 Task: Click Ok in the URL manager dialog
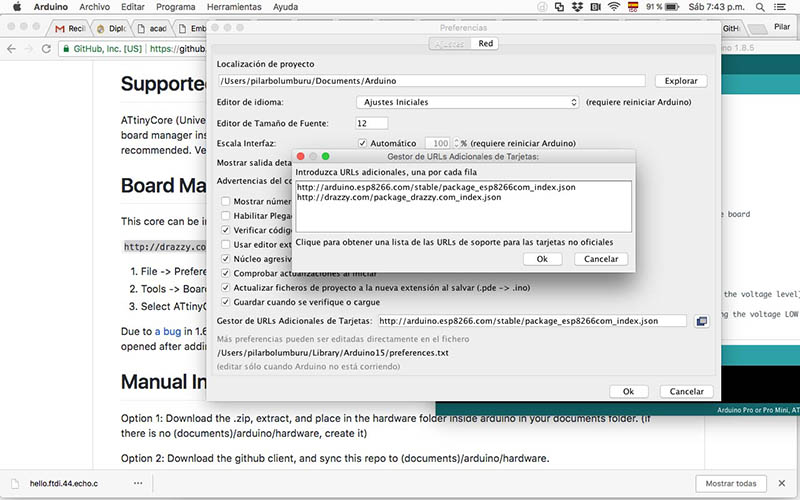(x=542, y=259)
